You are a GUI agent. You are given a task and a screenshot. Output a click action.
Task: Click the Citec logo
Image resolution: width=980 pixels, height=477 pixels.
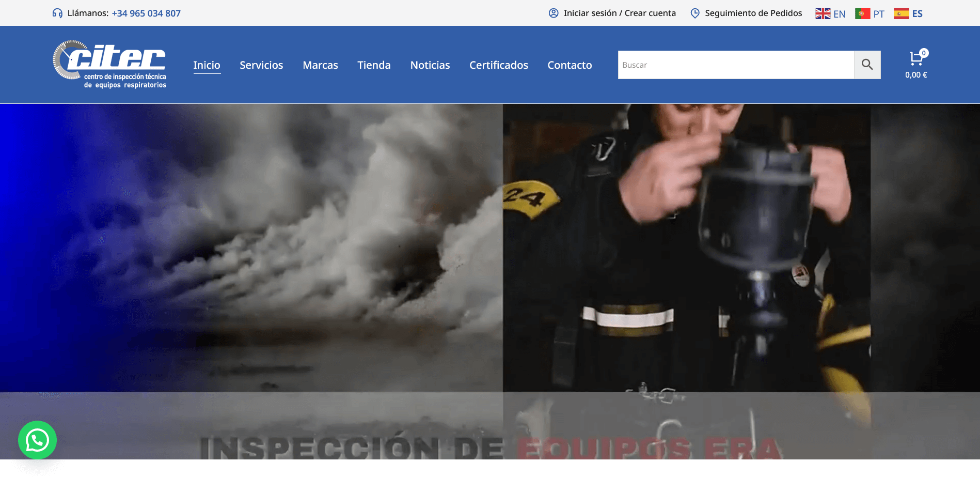[109, 64]
